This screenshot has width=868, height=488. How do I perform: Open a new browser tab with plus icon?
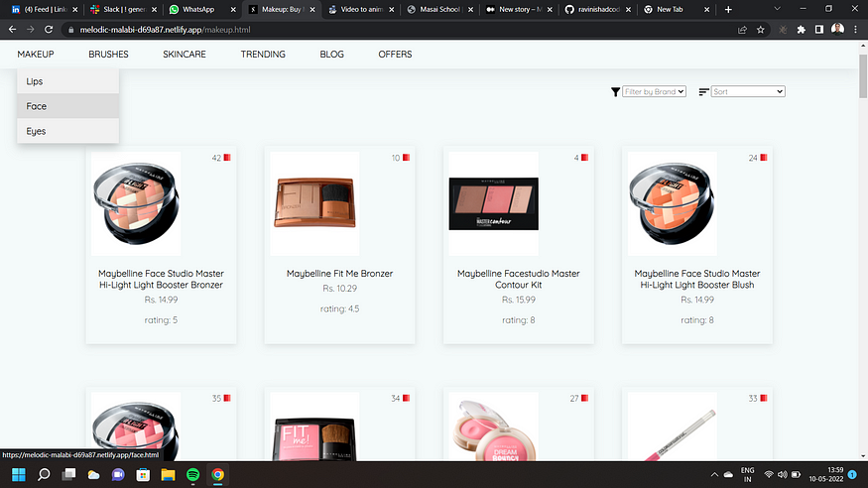click(x=728, y=9)
